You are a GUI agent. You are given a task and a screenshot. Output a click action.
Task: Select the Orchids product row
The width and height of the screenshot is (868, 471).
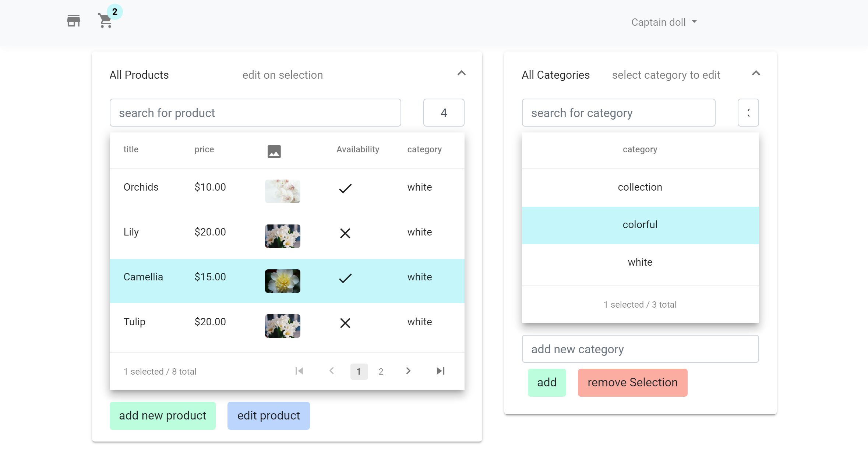[x=287, y=191]
